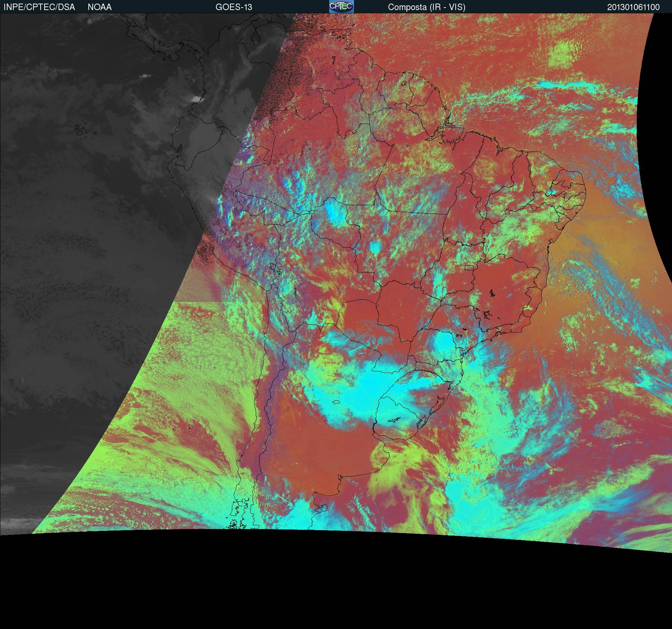
Task: Click the cyan cloud patch over western Amazon
Action: [x=334, y=212]
